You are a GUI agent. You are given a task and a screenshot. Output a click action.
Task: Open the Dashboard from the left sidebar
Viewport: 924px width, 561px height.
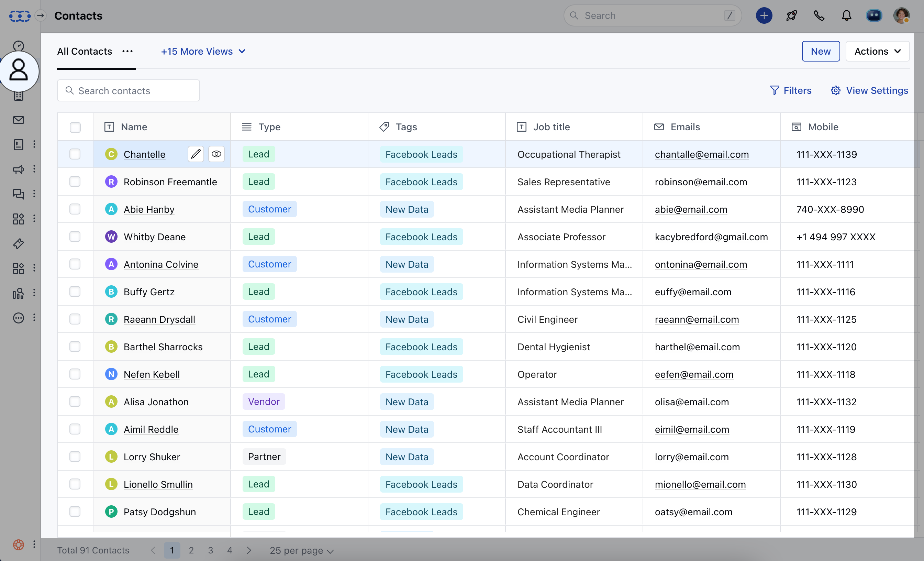tap(18, 46)
